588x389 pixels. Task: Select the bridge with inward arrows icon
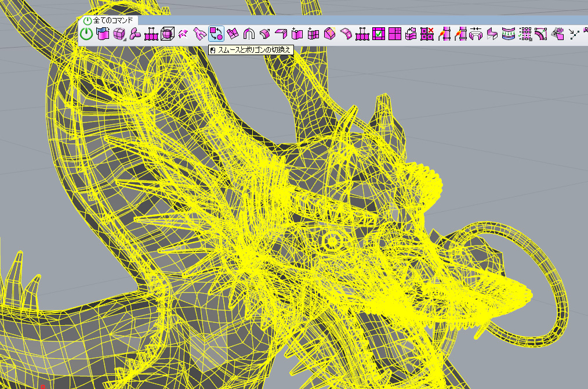click(476, 34)
